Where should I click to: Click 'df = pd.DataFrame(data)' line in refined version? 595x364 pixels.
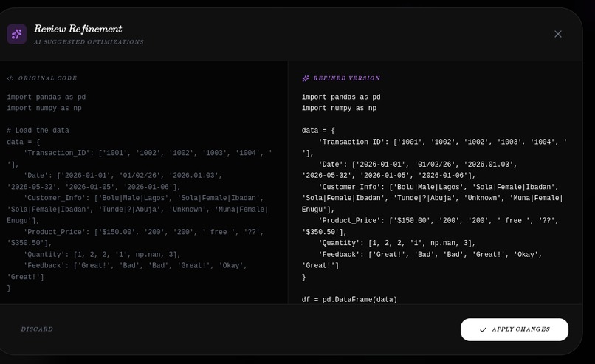[349, 300]
